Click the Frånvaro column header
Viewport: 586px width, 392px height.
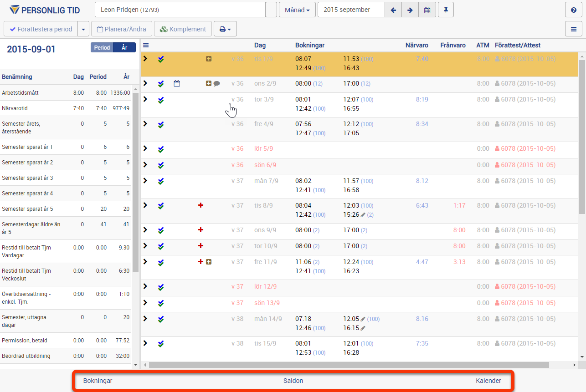453,45
